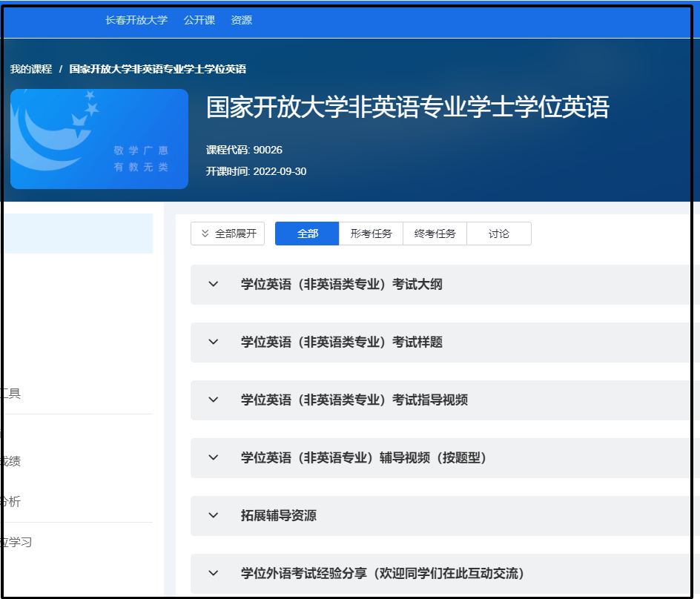Open the 讨论 tab

(x=499, y=234)
